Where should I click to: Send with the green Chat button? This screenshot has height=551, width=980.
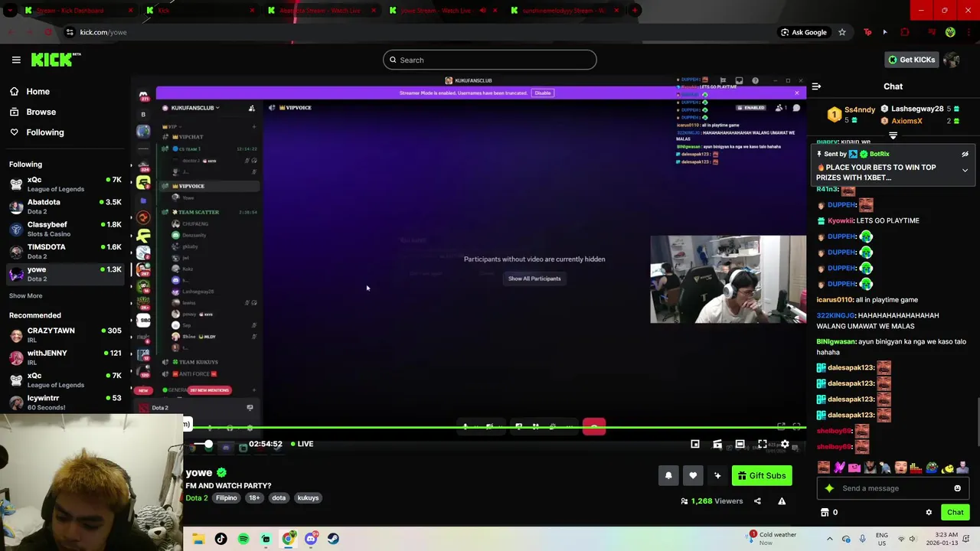coord(955,513)
